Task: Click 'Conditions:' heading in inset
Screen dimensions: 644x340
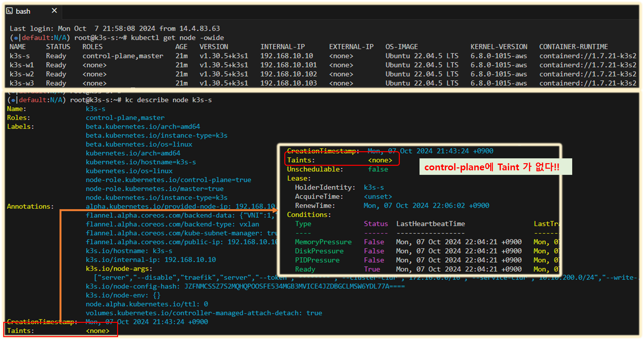Action: [x=309, y=215]
